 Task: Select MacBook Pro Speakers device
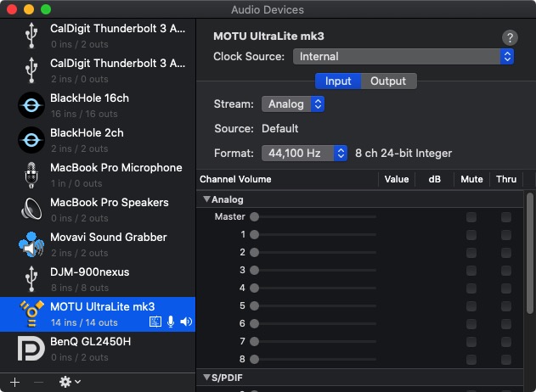point(98,210)
